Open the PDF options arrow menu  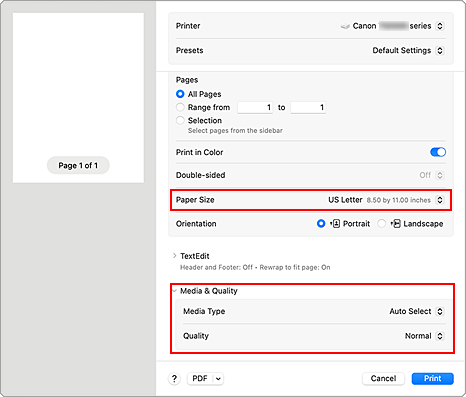coord(218,379)
